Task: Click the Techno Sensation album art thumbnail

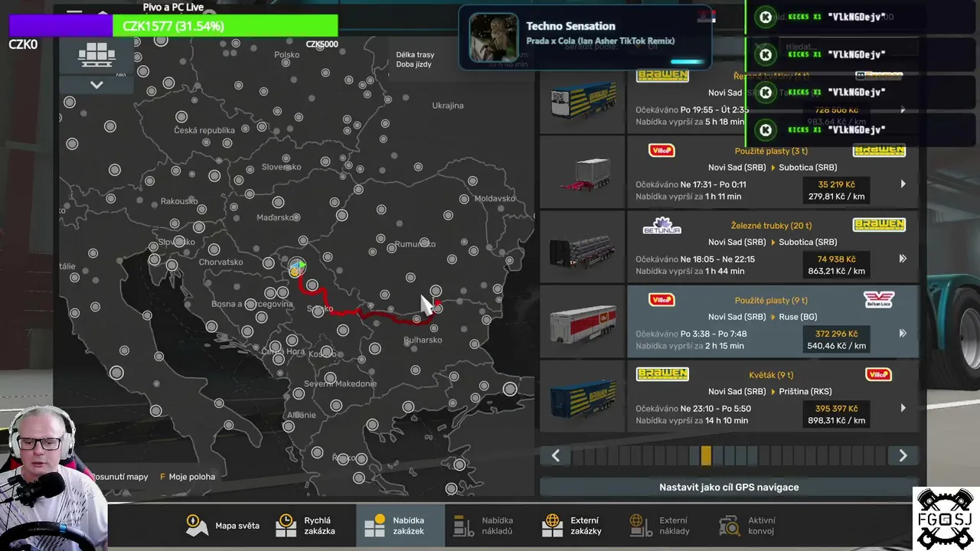Action: (x=493, y=37)
